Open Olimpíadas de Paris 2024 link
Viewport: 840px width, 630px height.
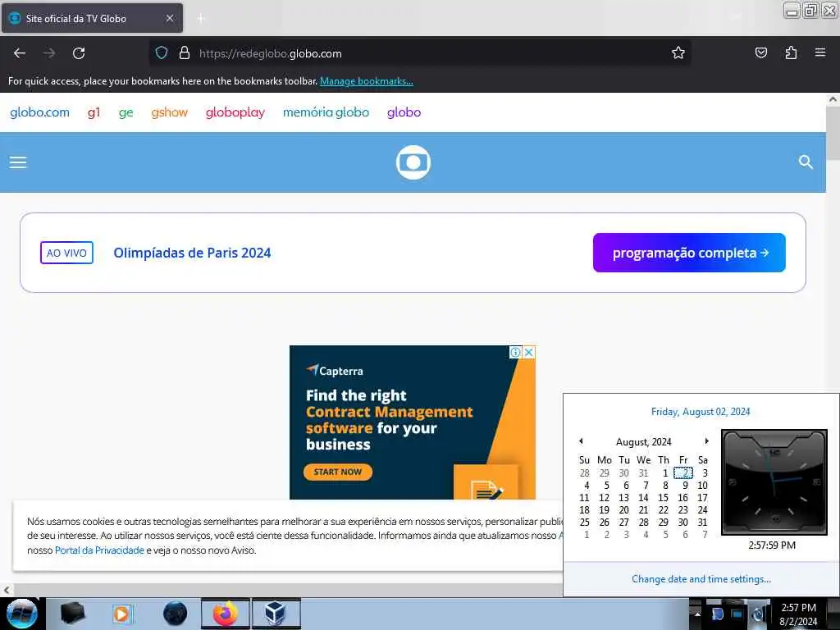pyautogui.click(x=192, y=253)
